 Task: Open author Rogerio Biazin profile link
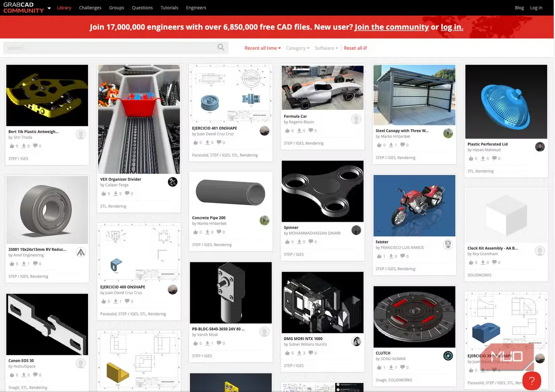301,122
